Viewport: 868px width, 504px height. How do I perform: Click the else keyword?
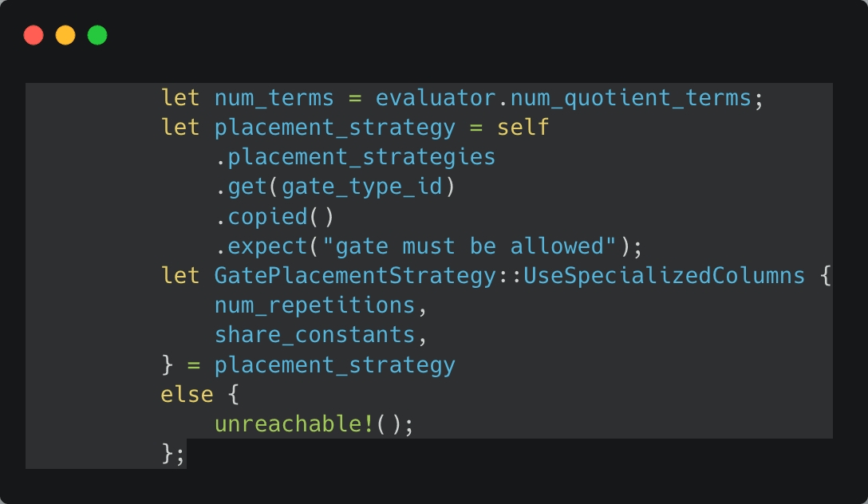tap(187, 395)
